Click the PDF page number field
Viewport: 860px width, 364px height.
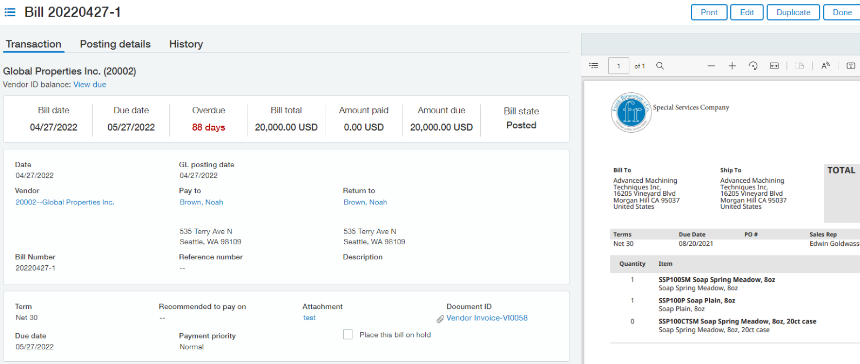619,66
